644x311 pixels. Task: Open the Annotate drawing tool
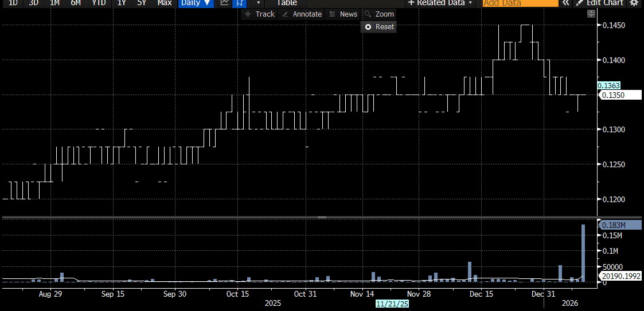[x=302, y=14]
